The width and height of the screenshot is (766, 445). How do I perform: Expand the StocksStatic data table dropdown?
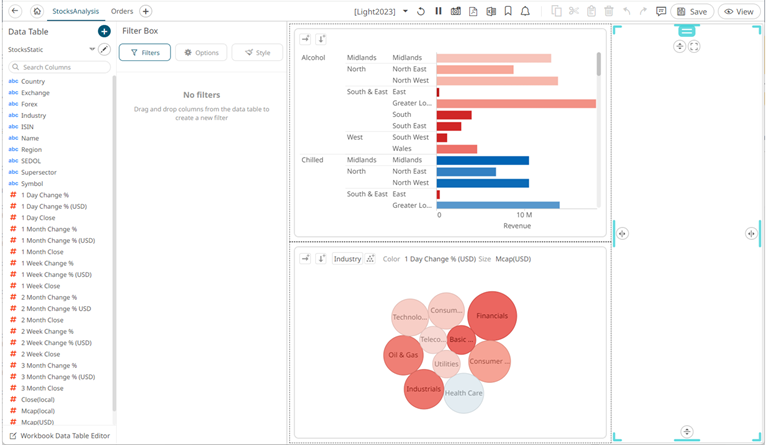coord(91,49)
